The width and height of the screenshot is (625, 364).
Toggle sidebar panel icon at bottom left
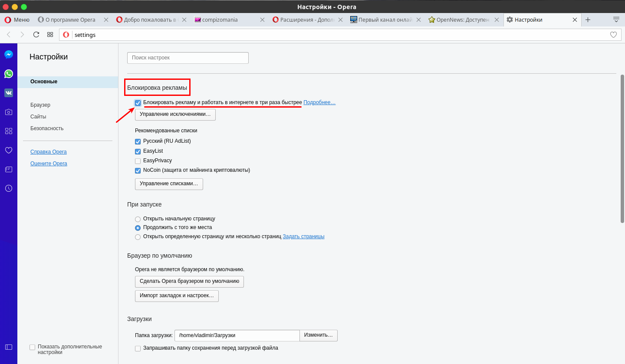coord(9,347)
